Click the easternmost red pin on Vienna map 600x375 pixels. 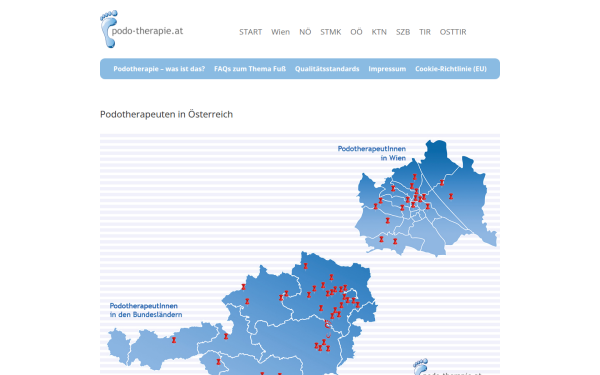click(x=451, y=196)
